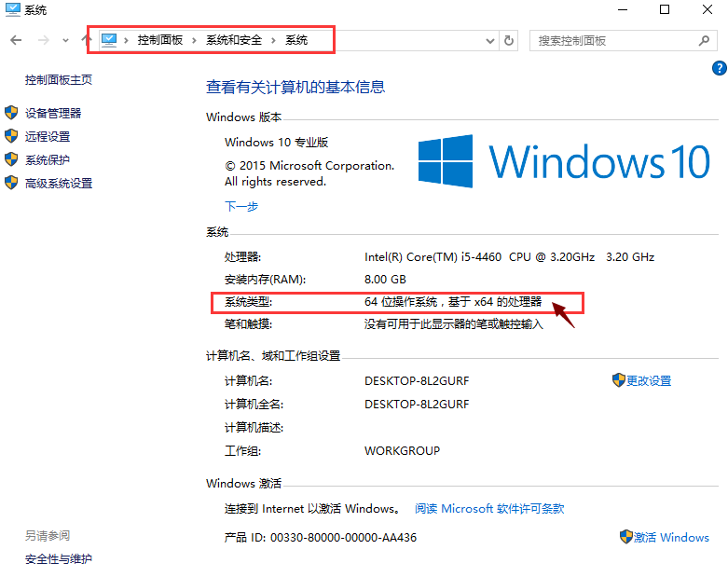Minimize the 系统 window
728x577 pixels.
(623, 9)
